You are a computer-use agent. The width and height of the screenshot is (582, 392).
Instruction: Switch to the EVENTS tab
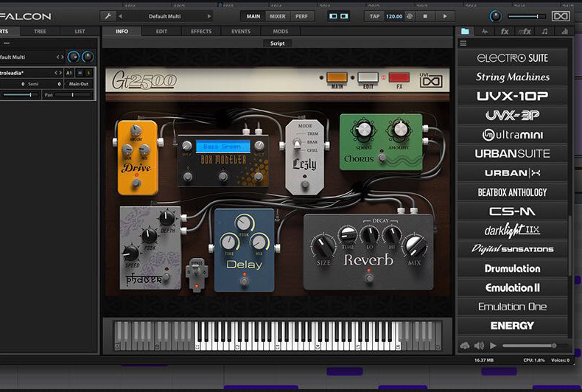point(241,32)
